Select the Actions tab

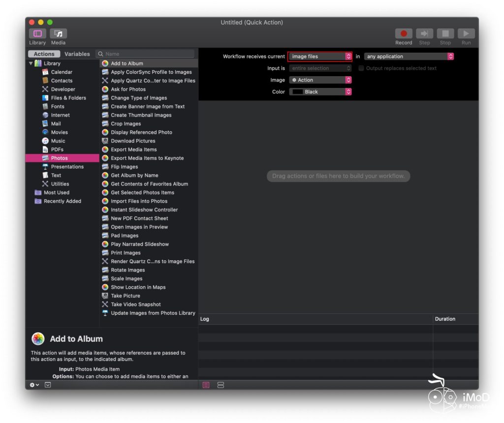click(44, 54)
